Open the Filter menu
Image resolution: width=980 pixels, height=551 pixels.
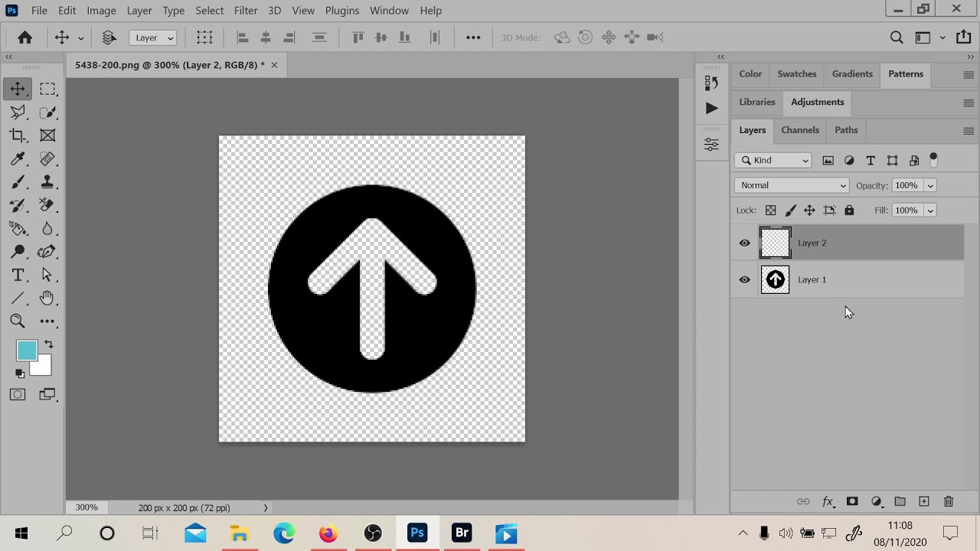(246, 11)
